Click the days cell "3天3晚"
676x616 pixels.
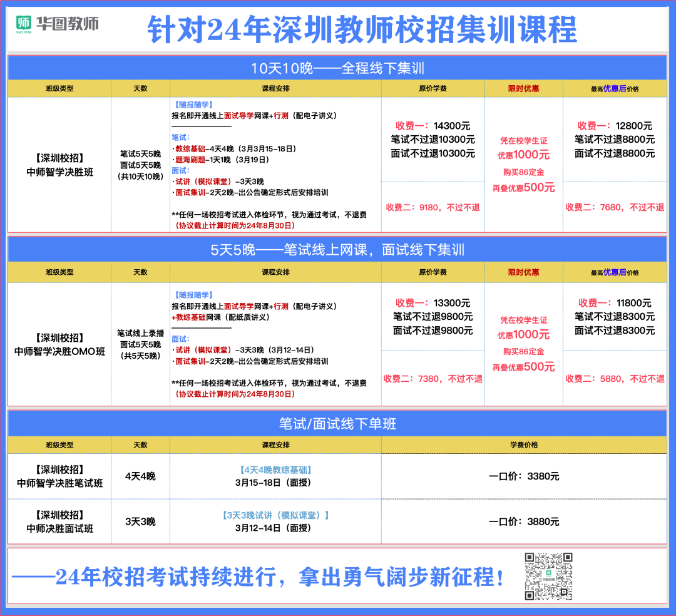click(140, 521)
